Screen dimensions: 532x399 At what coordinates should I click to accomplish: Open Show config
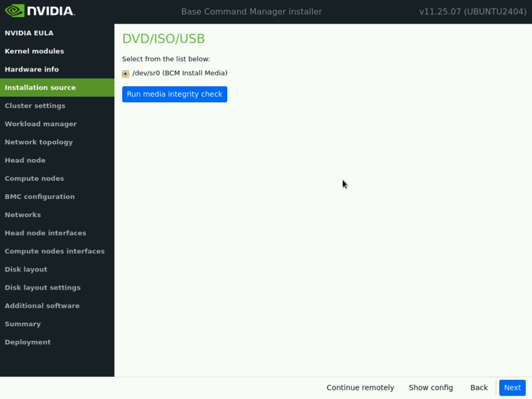(x=431, y=388)
